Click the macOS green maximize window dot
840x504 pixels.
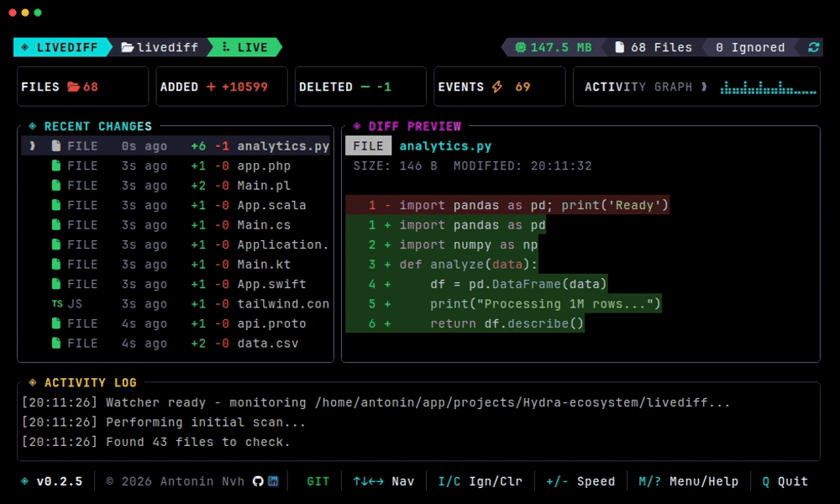pos(38,13)
